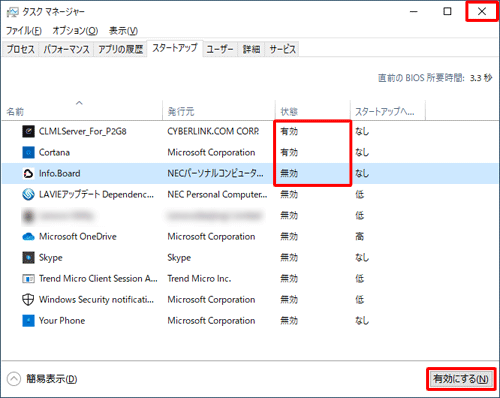
Task: Click the Your Phone app icon
Action: 28,321
